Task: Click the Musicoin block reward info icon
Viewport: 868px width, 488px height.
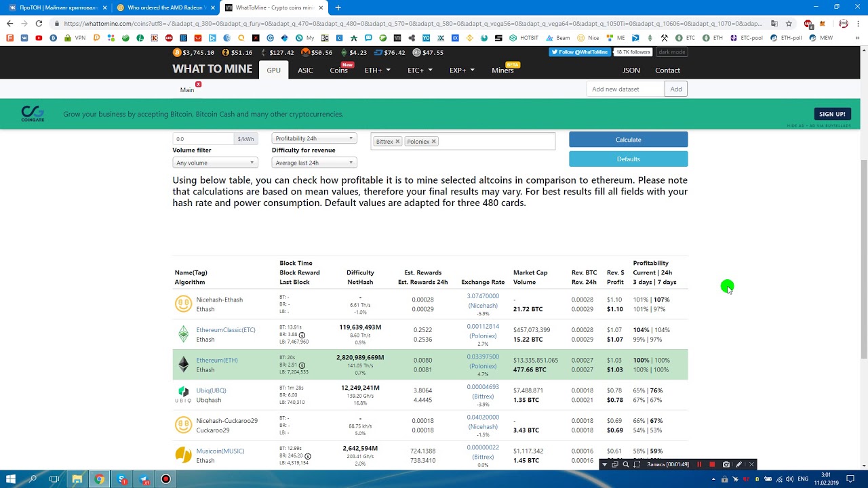Action: 307,456
